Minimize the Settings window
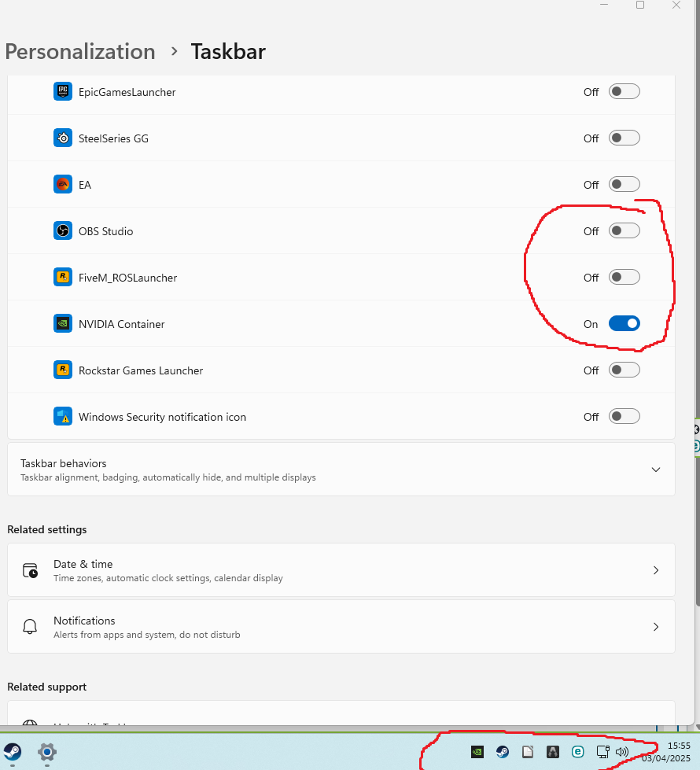 coord(604,5)
